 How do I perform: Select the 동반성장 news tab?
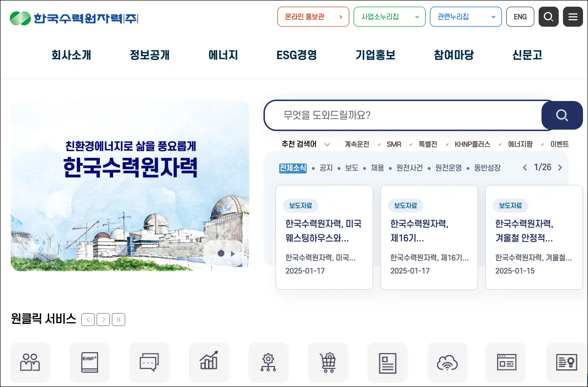pos(487,168)
